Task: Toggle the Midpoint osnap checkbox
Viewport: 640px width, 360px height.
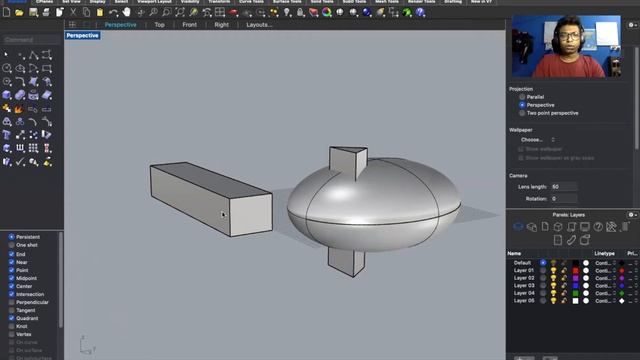Action: point(11,278)
